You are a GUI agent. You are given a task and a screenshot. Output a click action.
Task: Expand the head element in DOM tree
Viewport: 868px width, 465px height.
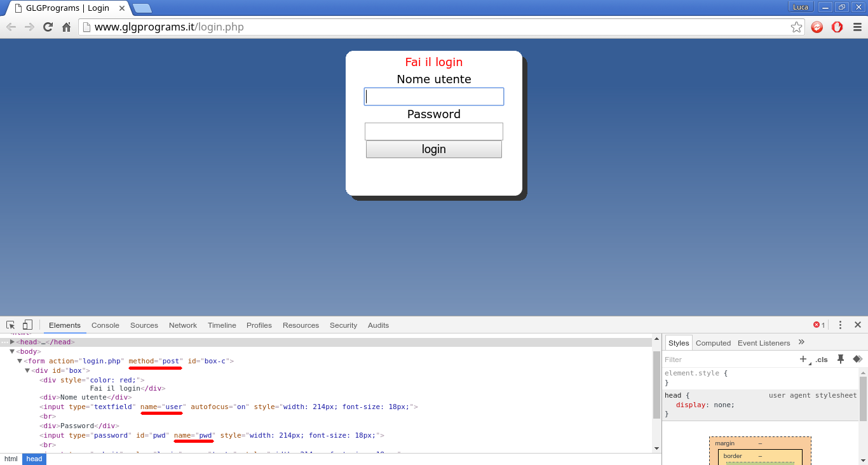(12, 342)
